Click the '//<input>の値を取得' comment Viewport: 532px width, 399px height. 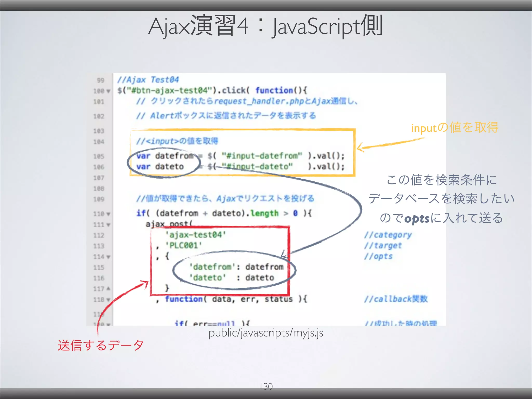[x=177, y=141]
